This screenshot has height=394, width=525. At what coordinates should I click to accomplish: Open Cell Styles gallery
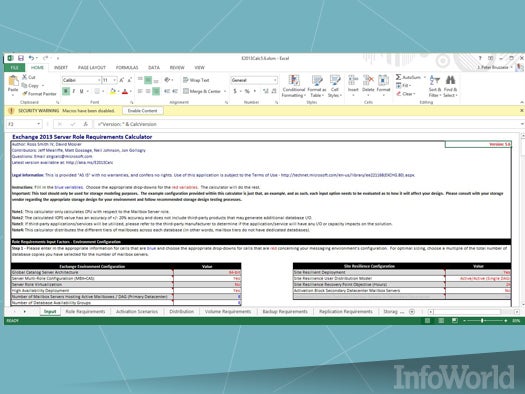pyautogui.click(x=334, y=86)
